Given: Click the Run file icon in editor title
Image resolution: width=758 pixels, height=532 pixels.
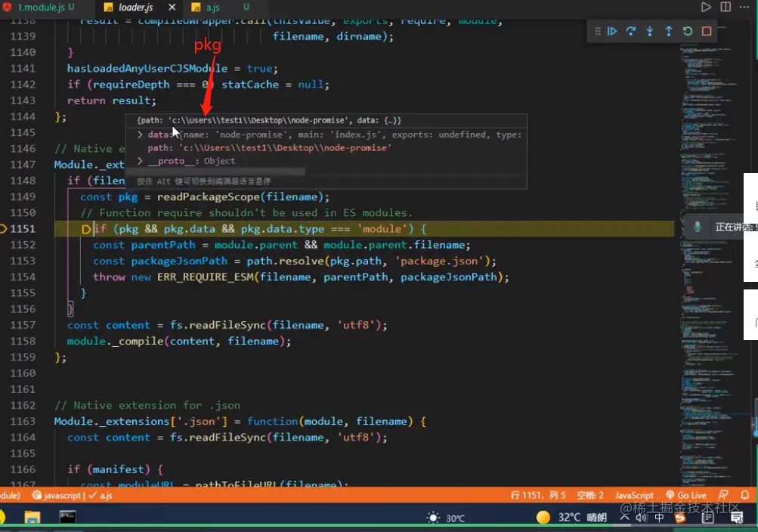Looking at the screenshot, I should 706,7.
